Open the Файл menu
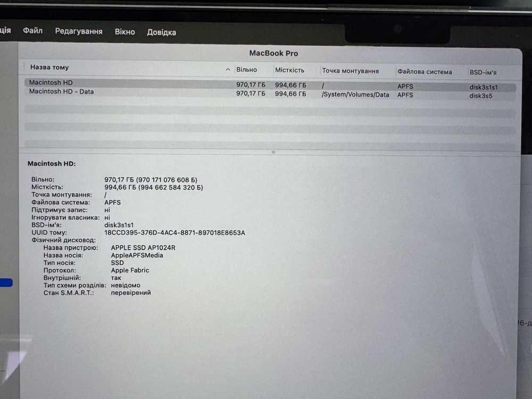Screen dimensions: 532x399 tap(32, 31)
